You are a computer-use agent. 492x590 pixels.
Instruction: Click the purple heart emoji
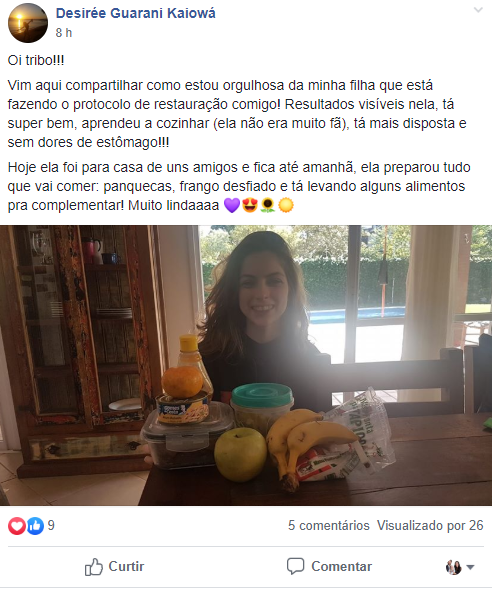pos(232,205)
